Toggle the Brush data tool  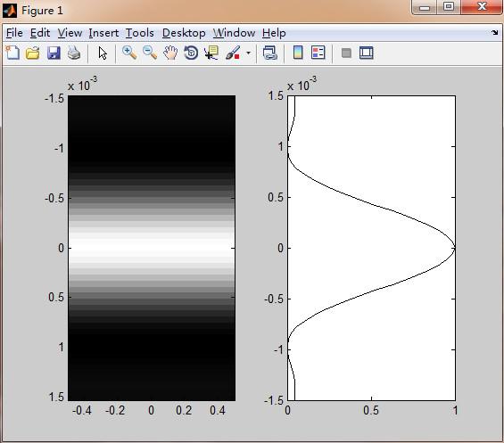(233, 53)
